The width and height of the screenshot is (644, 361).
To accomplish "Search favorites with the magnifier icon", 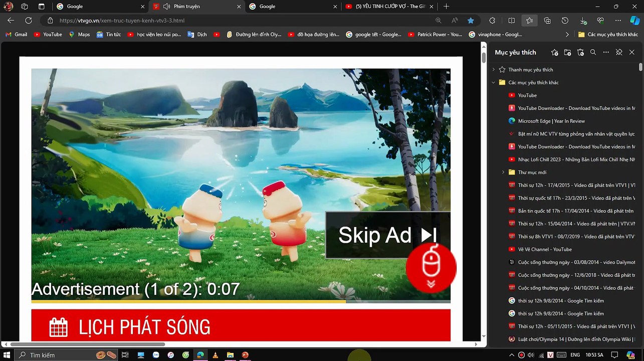I will 593,52.
